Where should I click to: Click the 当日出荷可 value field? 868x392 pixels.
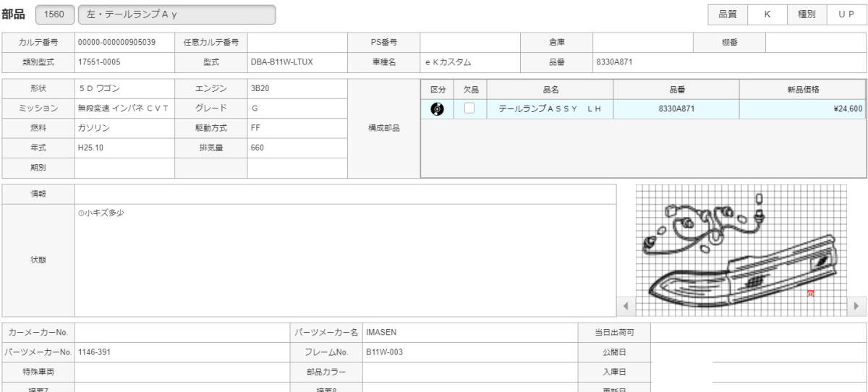[x=759, y=332]
